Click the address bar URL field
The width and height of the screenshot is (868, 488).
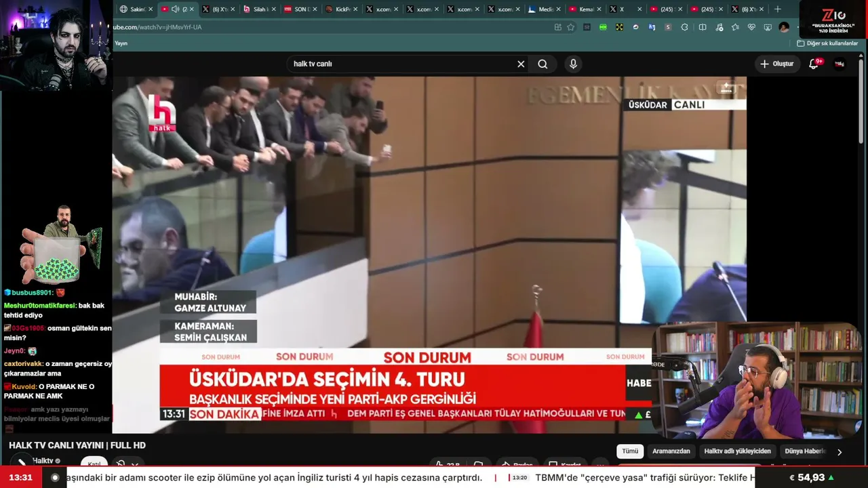tap(332, 27)
